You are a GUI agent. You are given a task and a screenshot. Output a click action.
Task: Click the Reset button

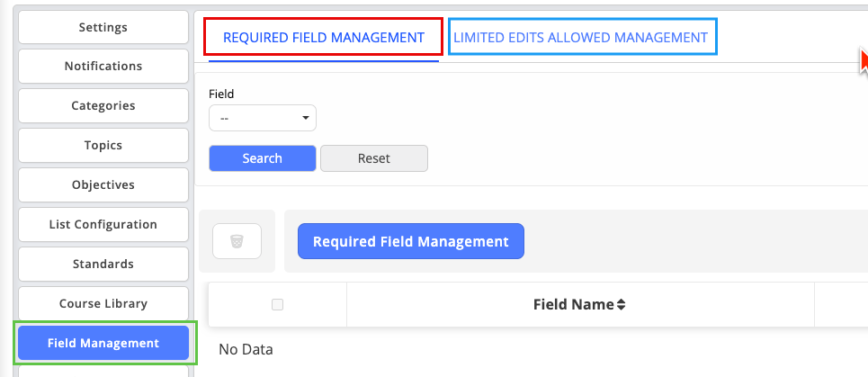373,158
